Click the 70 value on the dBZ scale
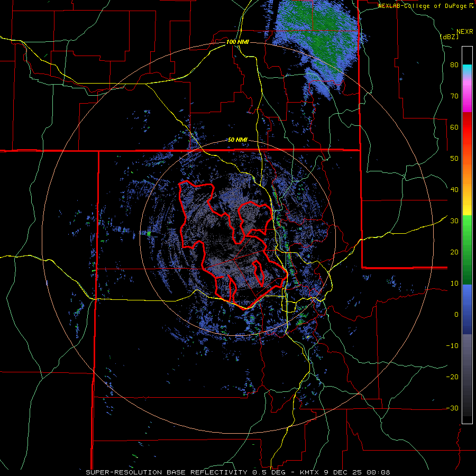 point(454,96)
